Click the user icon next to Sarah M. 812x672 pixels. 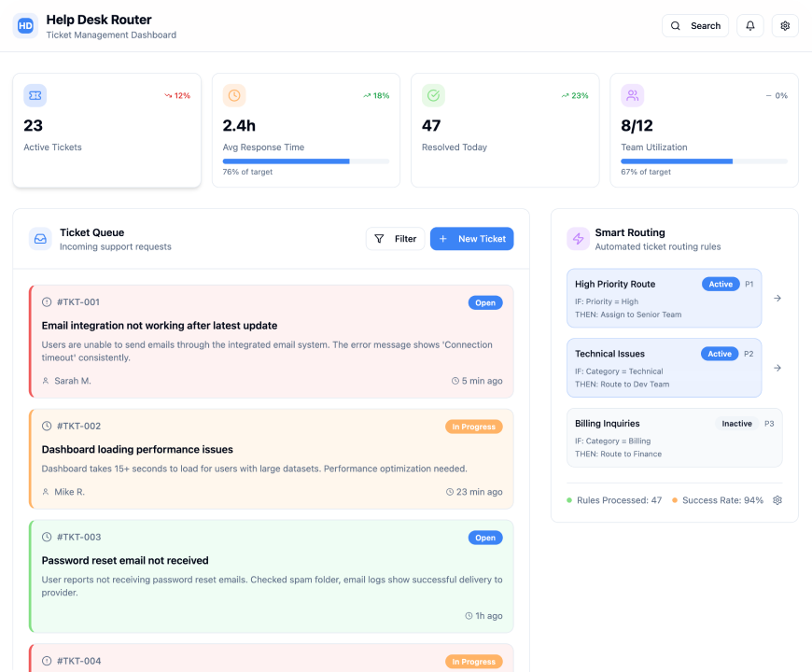click(46, 381)
